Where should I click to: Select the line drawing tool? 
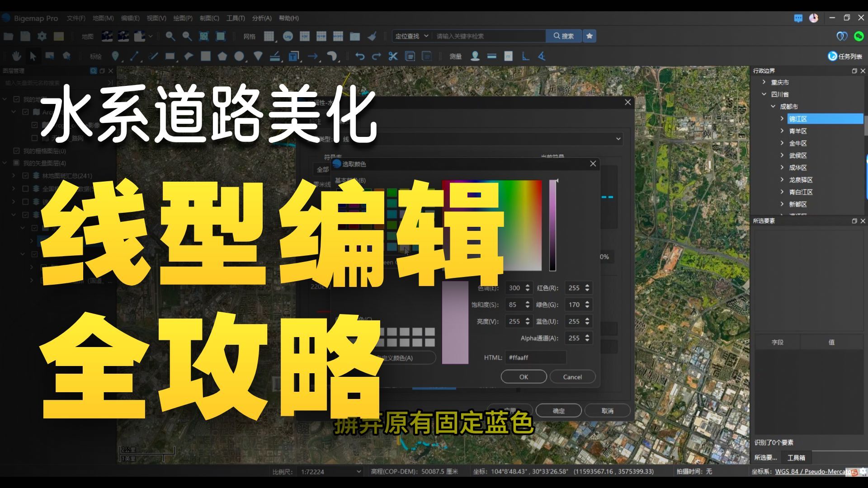tap(134, 56)
